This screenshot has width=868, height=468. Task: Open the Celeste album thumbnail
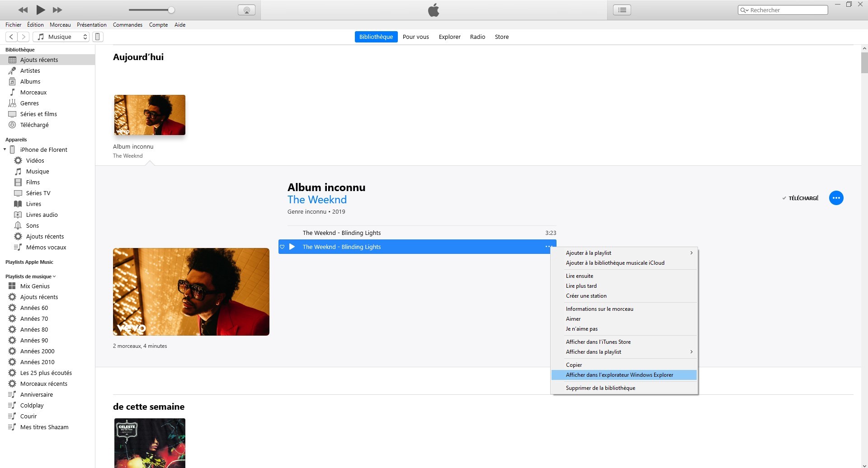tap(150, 443)
